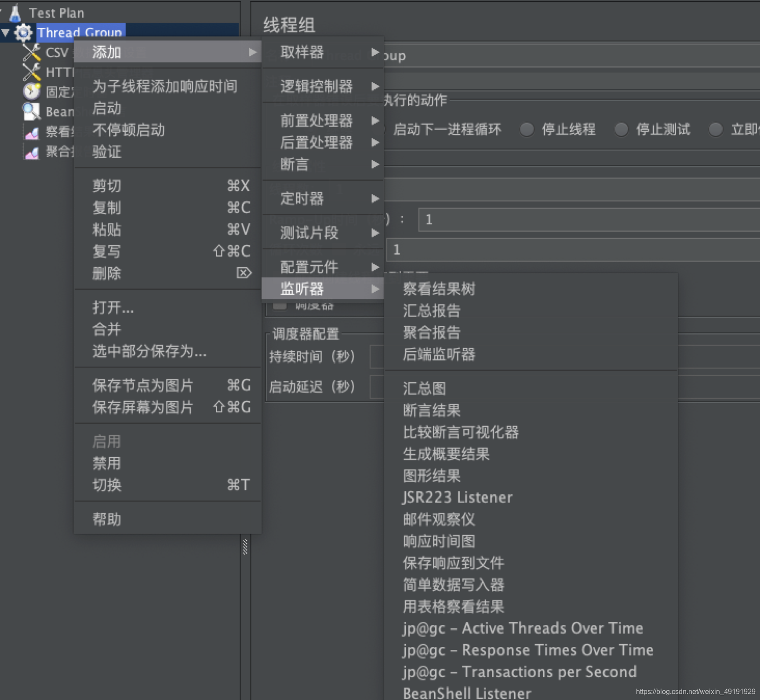Select 启动下一进程循环 option
The image size is (760, 700).
tap(447, 129)
